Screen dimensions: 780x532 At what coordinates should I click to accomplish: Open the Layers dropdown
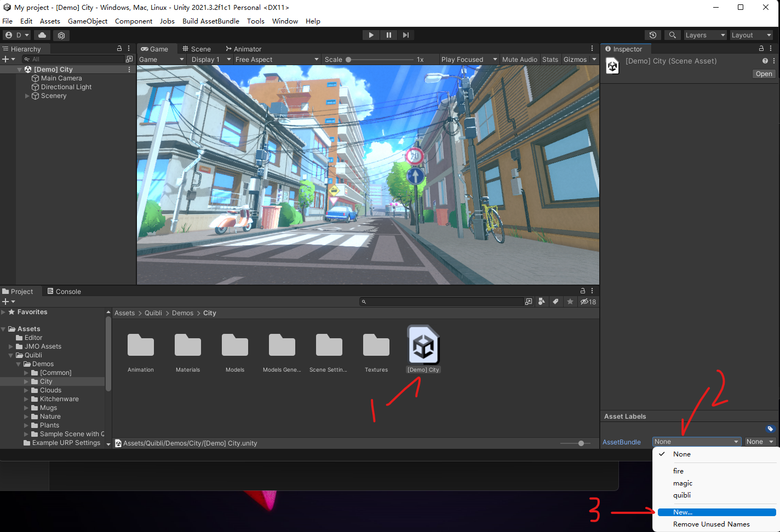point(705,35)
